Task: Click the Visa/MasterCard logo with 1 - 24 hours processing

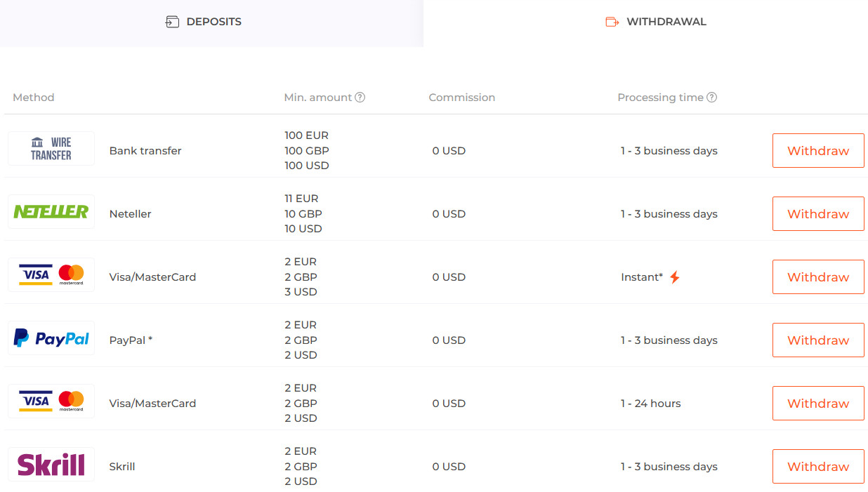Action: click(x=51, y=401)
